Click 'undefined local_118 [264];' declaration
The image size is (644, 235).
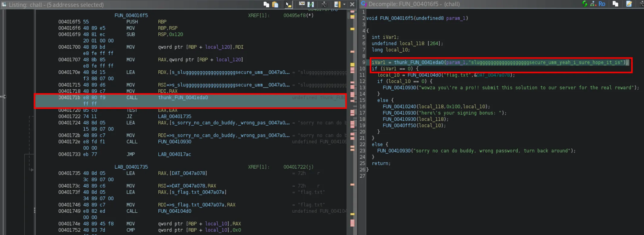click(407, 43)
